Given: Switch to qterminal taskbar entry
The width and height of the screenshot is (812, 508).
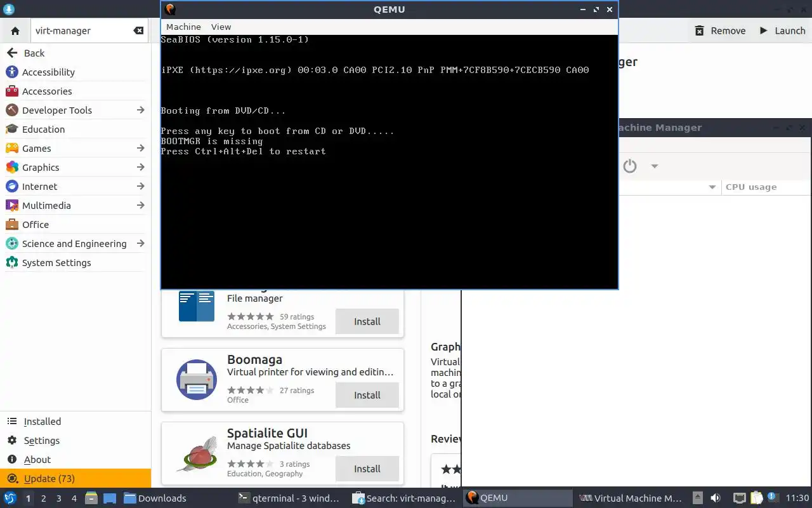Looking at the screenshot, I should pyautogui.click(x=289, y=498).
